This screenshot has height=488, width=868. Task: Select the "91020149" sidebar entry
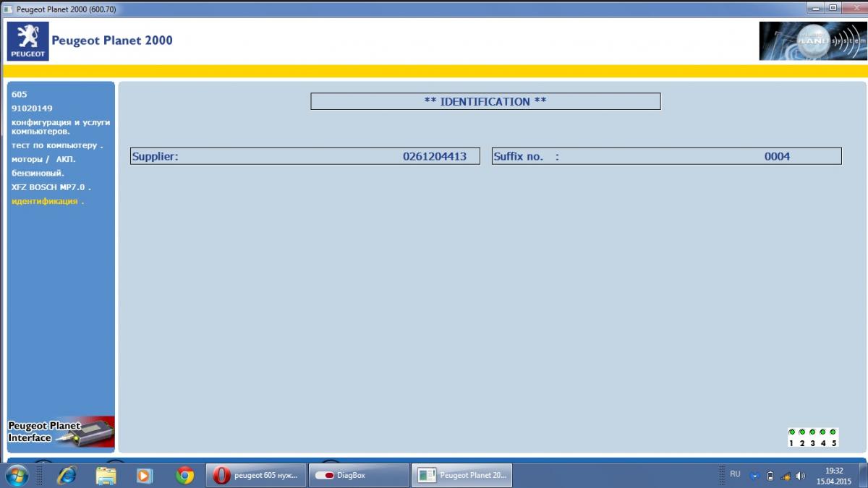[32, 108]
